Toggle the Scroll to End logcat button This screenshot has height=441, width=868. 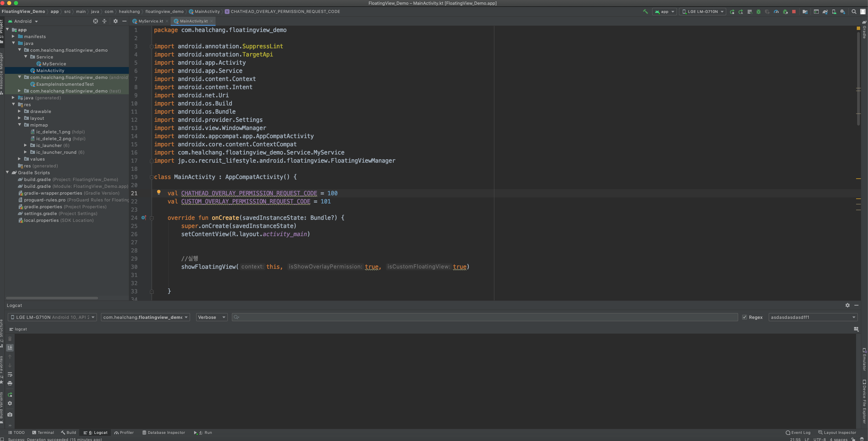10,347
